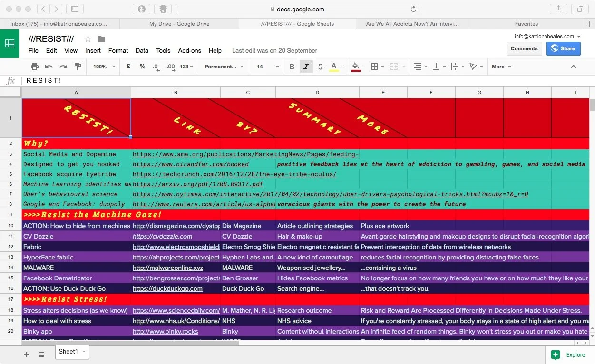This screenshot has width=595, height=364.
Task: Click the Explore button
Action: (x=569, y=354)
